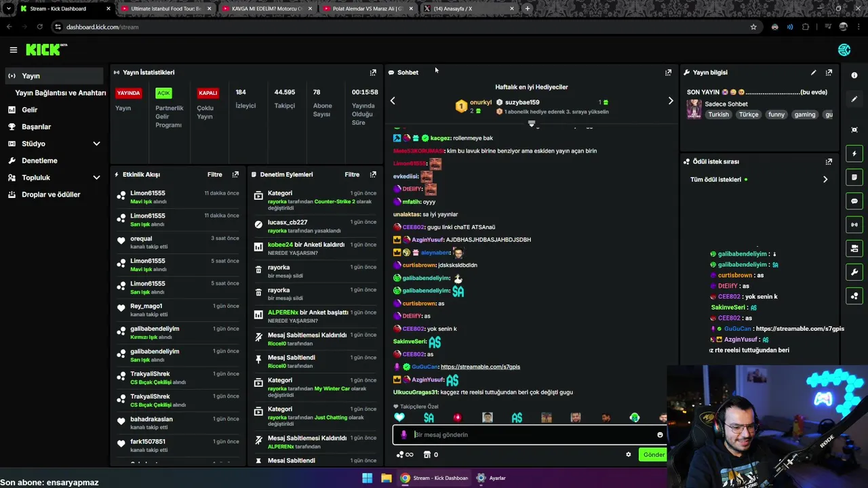Open Filtre in Etkinlik Akışı panel
The width and height of the screenshot is (868, 488).
pyautogui.click(x=214, y=175)
